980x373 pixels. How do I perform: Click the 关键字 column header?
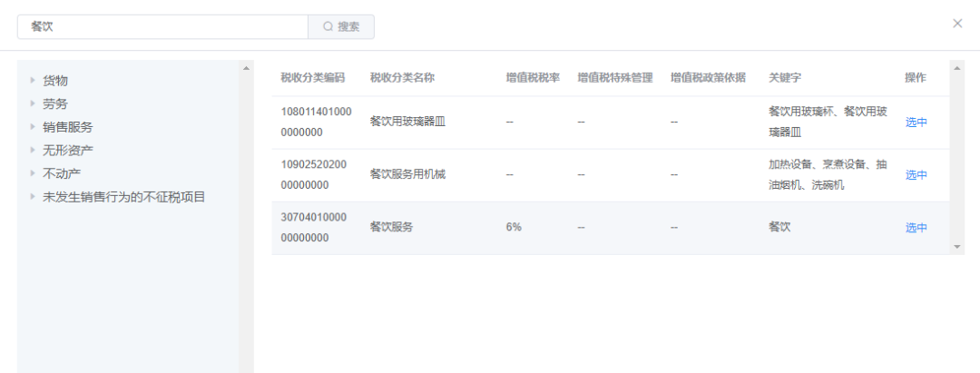click(x=785, y=77)
